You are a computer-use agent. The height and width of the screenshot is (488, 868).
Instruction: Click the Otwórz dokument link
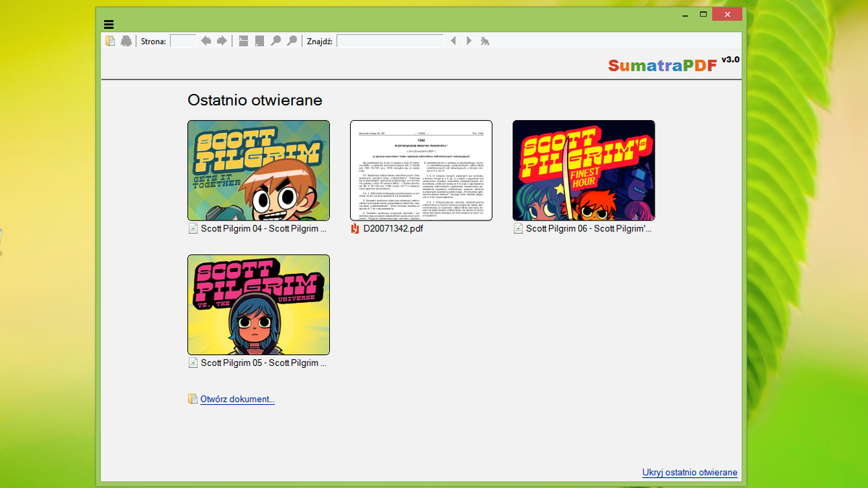pos(237,399)
